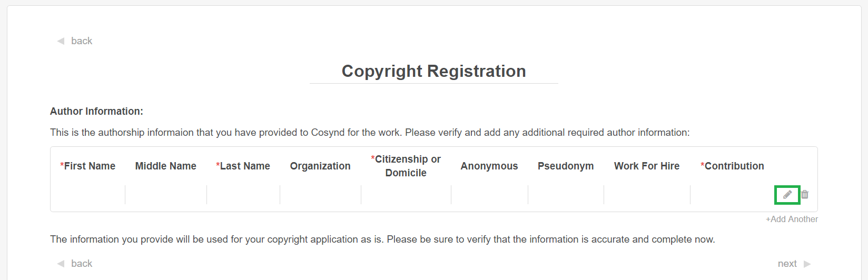Click the Pseudonym column header
This screenshot has height=280, width=868.
coord(566,166)
